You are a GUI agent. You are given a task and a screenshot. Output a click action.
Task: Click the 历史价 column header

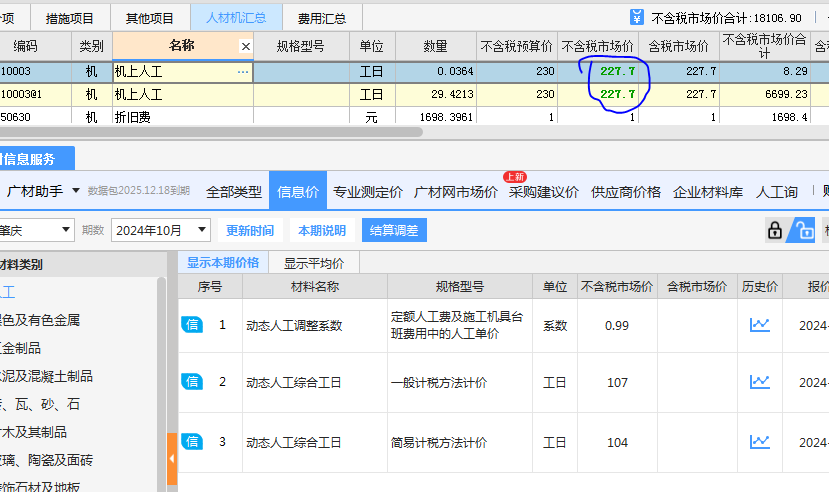(760, 286)
